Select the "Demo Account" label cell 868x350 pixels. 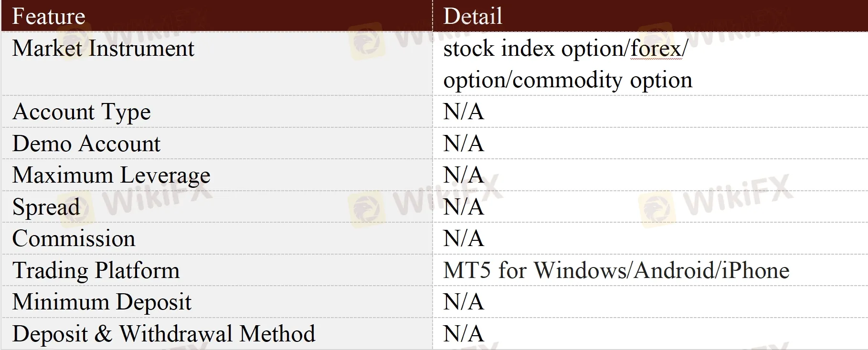[x=86, y=144]
